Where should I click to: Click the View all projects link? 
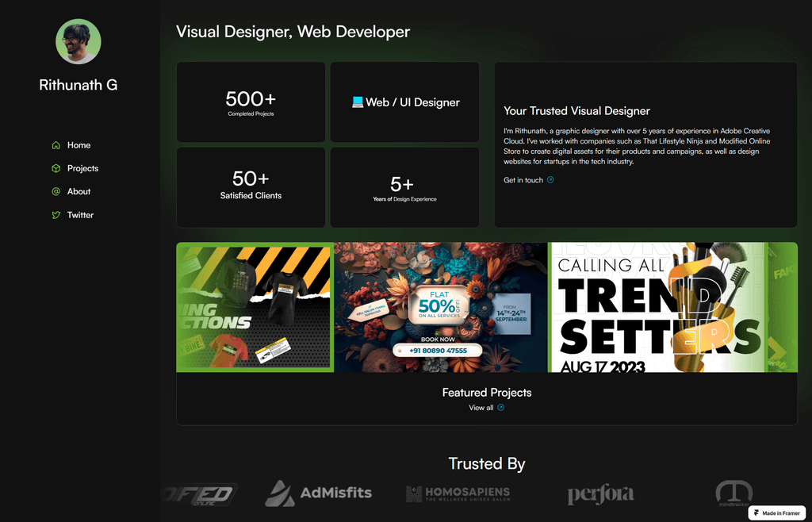[x=487, y=408]
